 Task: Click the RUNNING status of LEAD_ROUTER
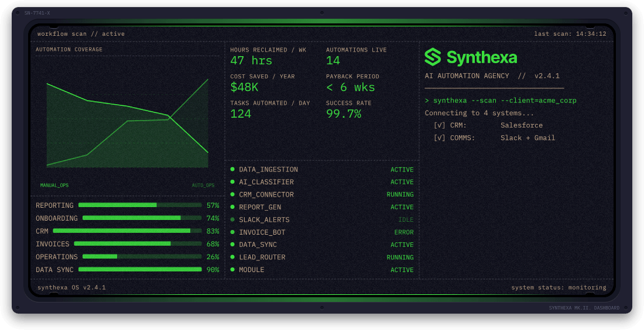point(400,257)
